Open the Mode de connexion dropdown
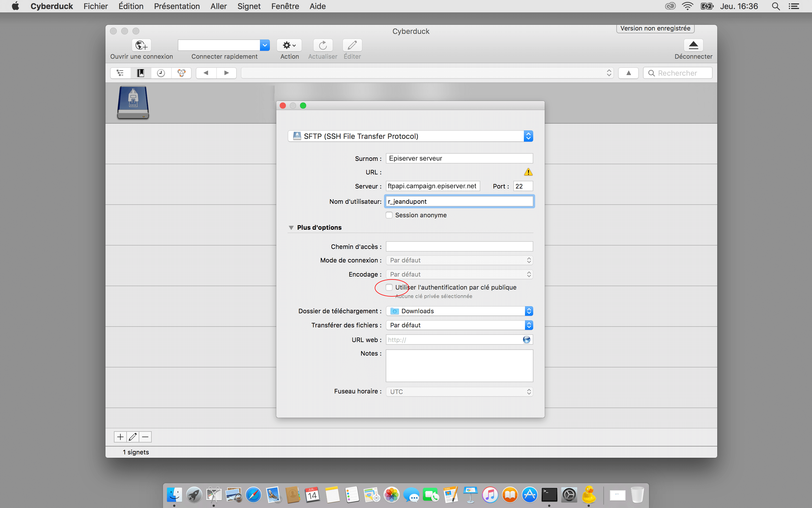812x508 pixels. (x=459, y=260)
